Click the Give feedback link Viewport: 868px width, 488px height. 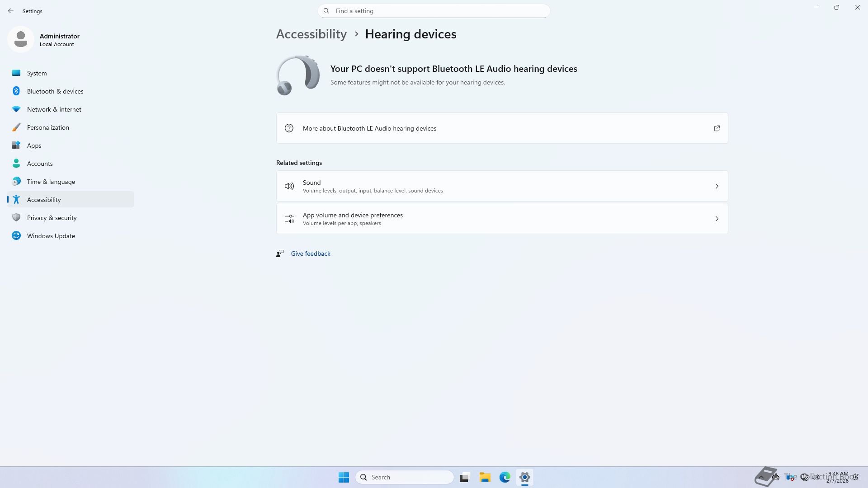click(x=310, y=253)
